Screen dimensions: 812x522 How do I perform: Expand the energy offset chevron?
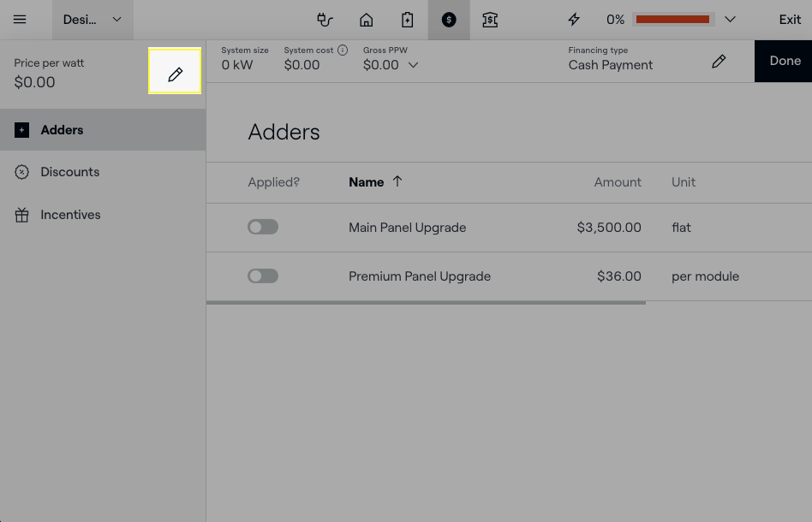(x=730, y=20)
